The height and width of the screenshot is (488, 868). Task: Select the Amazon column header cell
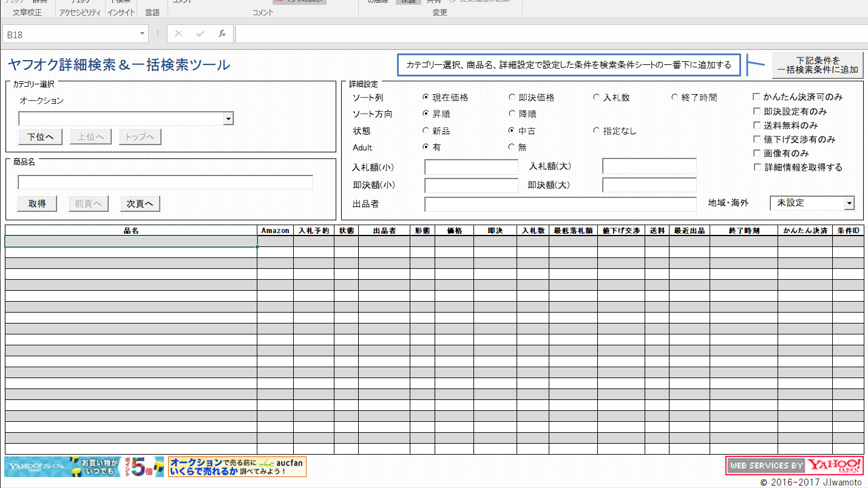(x=276, y=231)
